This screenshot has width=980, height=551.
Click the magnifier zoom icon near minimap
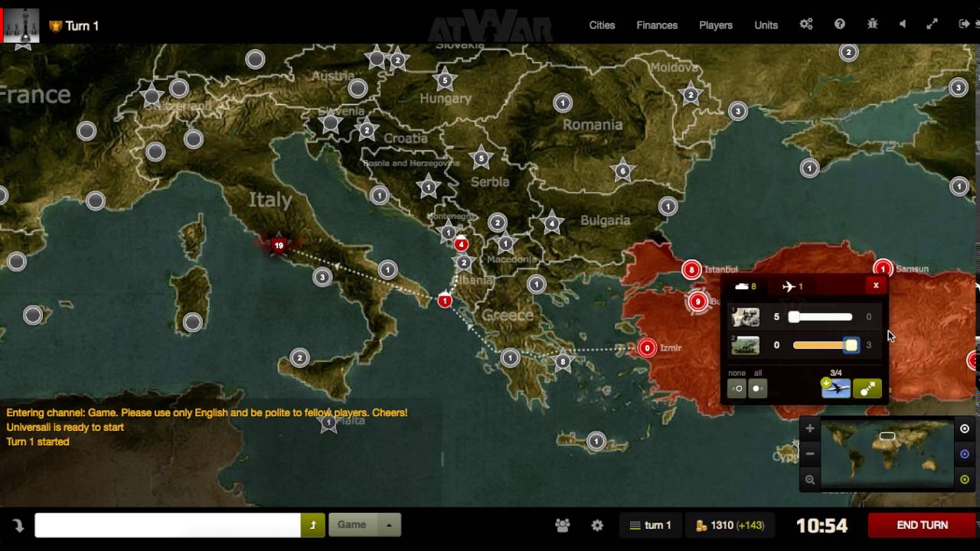coord(810,480)
